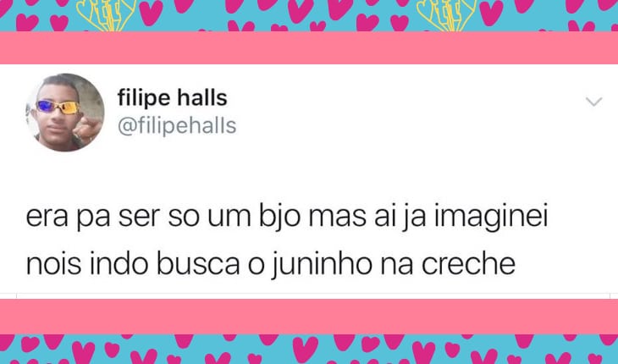Click the word "creche" in the tweet
618x364 pixels.
click(468, 264)
